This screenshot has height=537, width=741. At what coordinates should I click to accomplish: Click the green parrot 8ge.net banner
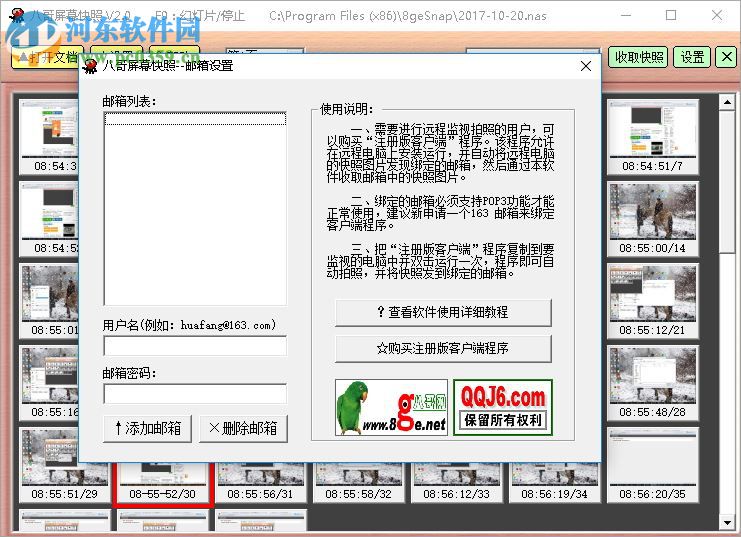[391, 407]
